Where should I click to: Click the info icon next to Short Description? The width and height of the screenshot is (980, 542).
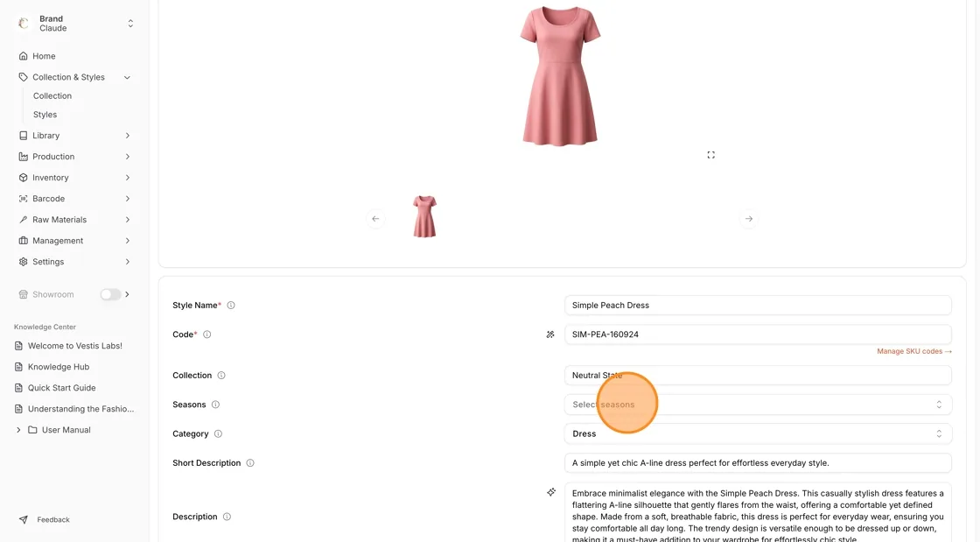pos(250,463)
